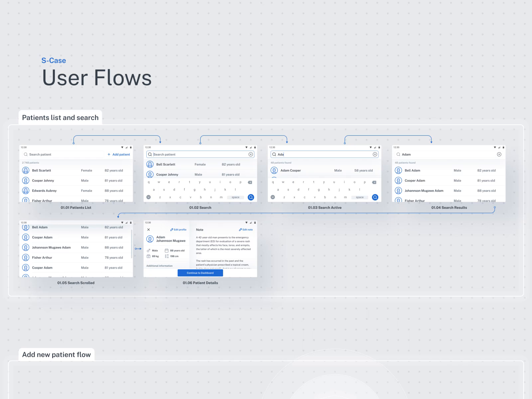Tap the space bar on the on-screen keyboard
532x399 pixels.
tap(235, 197)
